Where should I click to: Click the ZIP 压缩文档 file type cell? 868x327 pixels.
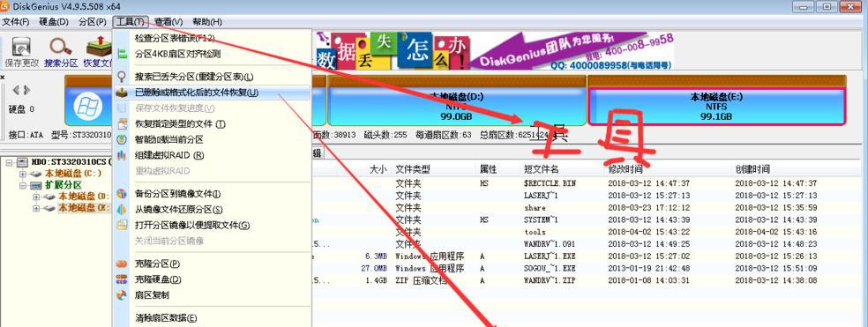tap(421, 280)
